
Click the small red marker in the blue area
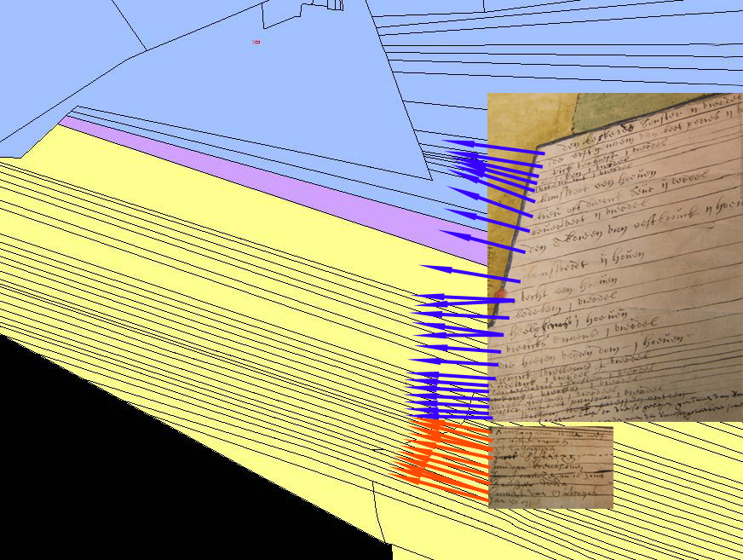pos(256,42)
